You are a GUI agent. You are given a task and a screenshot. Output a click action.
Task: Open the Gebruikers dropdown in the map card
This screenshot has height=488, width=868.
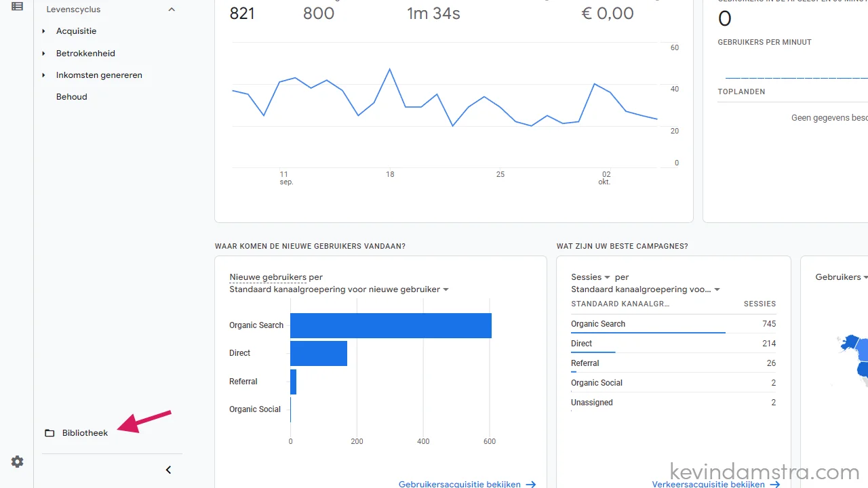coord(842,277)
